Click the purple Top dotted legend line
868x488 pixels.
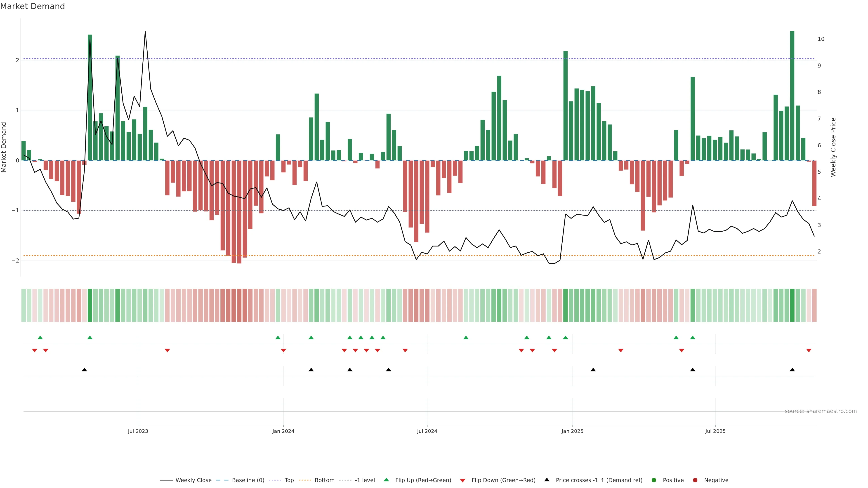tap(275, 480)
